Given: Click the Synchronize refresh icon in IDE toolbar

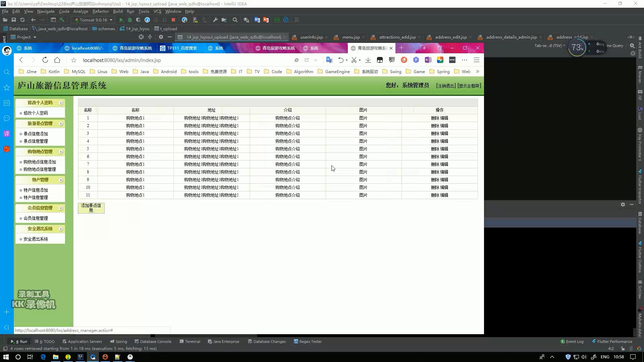Looking at the screenshot, I should [22, 20].
